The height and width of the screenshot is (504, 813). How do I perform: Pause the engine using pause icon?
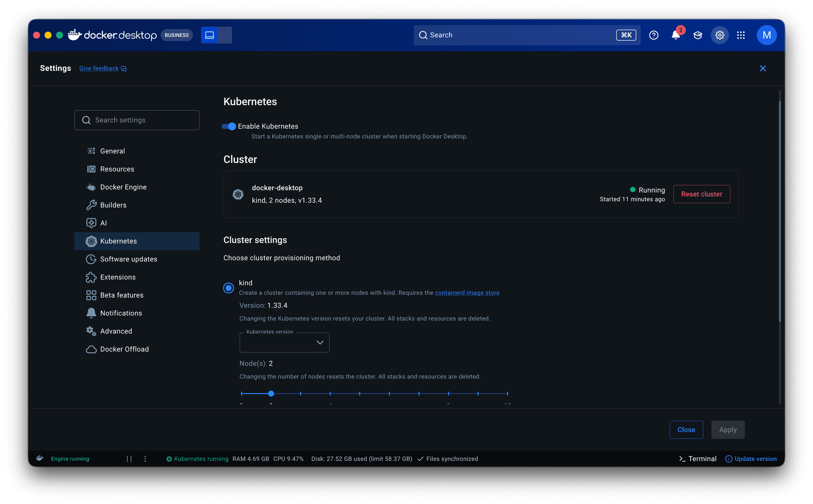[x=129, y=459]
